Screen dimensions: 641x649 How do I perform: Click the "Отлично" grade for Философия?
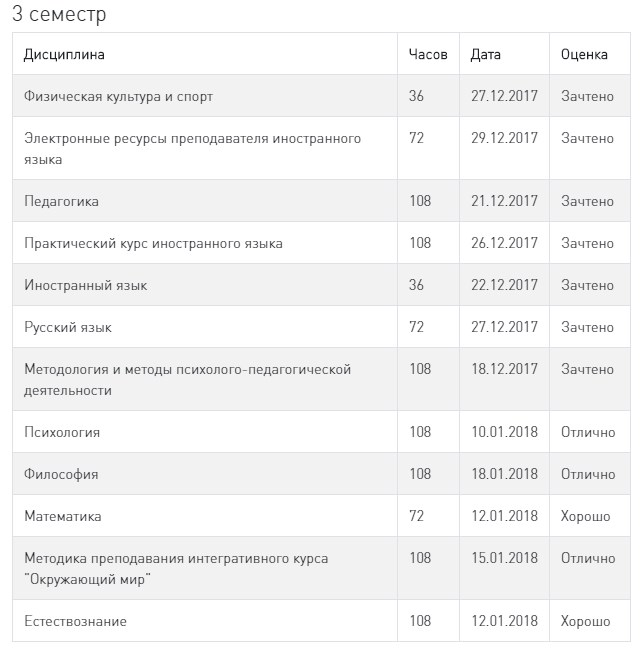[587, 474]
